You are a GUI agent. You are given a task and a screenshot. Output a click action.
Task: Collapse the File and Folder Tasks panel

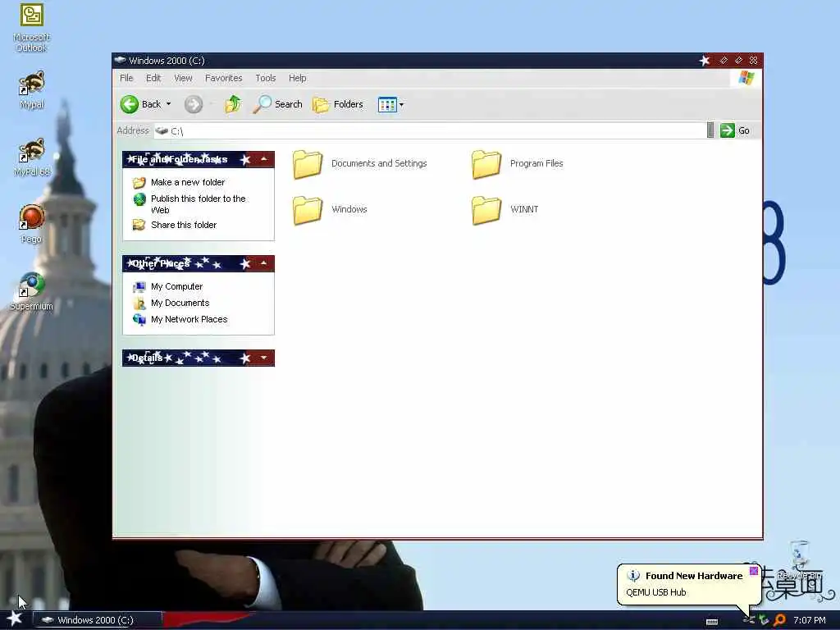(264, 159)
